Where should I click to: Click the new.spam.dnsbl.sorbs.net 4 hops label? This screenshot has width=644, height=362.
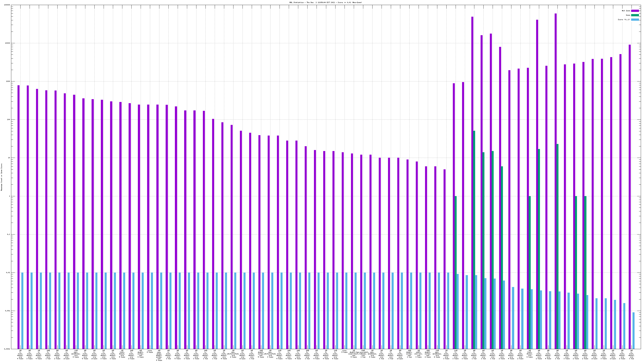point(159,355)
